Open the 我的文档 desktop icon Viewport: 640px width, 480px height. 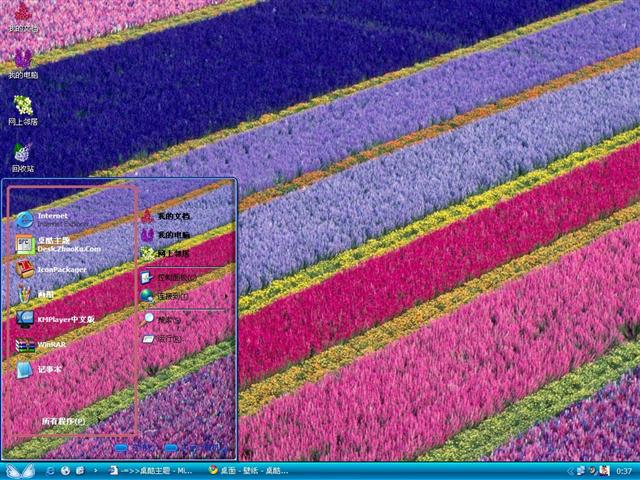pos(23,17)
